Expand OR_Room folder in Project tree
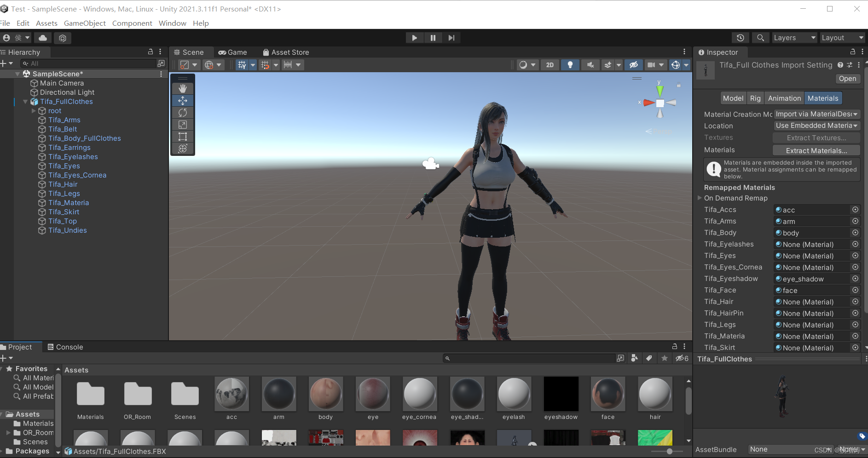868x458 pixels. pos(8,433)
